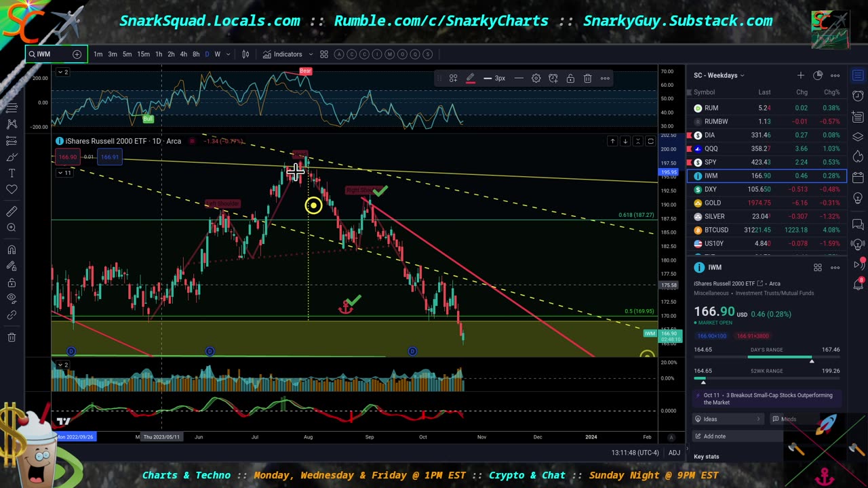Toggle magnet mode in left toolbar
This screenshot has width=868, height=488.
pyautogui.click(x=12, y=250)
